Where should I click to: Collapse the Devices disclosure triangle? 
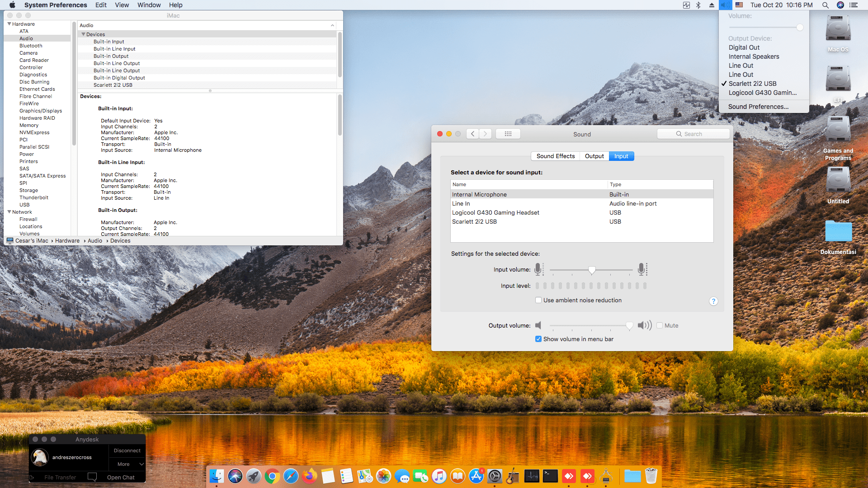tap(83, 34)
